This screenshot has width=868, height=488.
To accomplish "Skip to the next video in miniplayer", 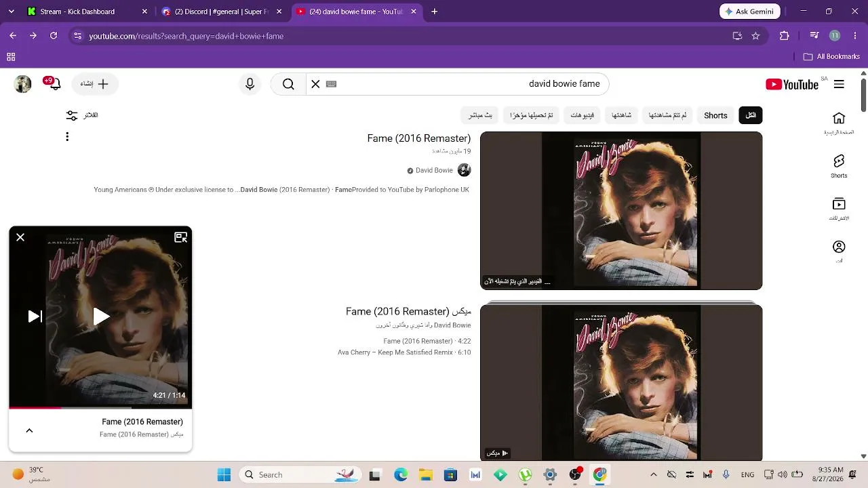I will tap(35, 317).
